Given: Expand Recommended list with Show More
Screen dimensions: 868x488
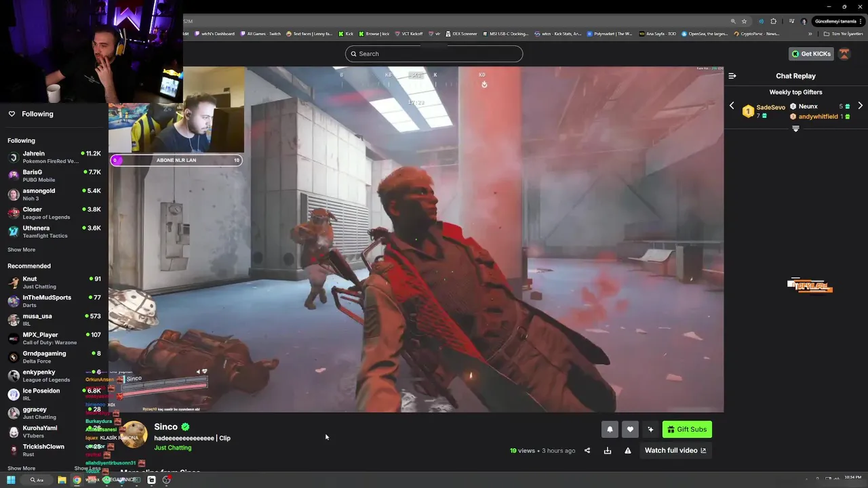Looking at the screenshot, I should [21, 468].
